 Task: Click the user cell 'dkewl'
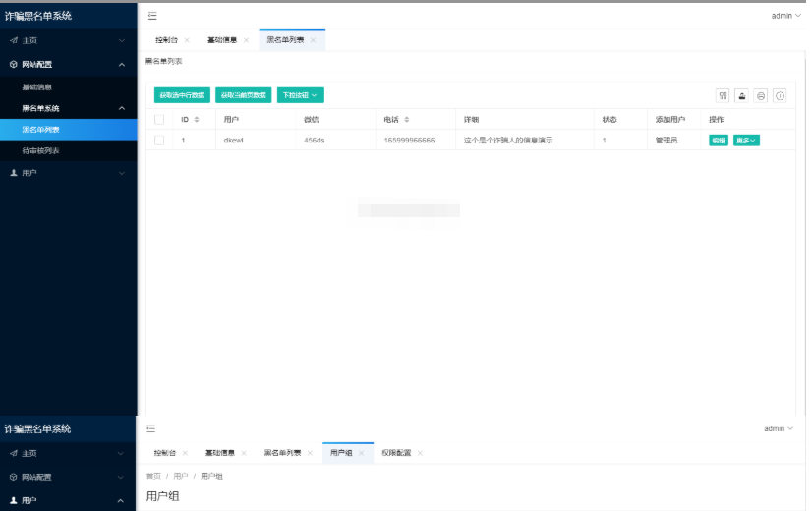pos(234,141)
